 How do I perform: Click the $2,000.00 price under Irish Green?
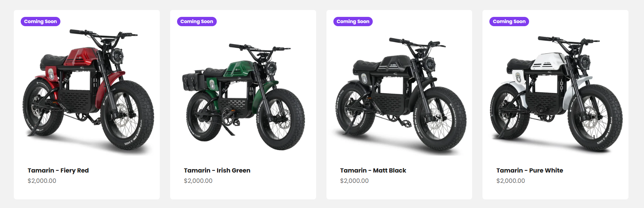coord(198,181)
